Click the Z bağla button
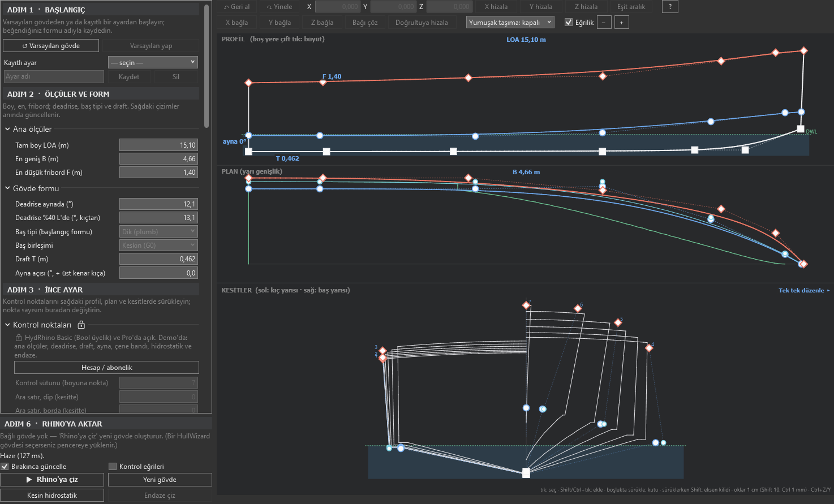The image size is (834, 504). click(322, 23)
